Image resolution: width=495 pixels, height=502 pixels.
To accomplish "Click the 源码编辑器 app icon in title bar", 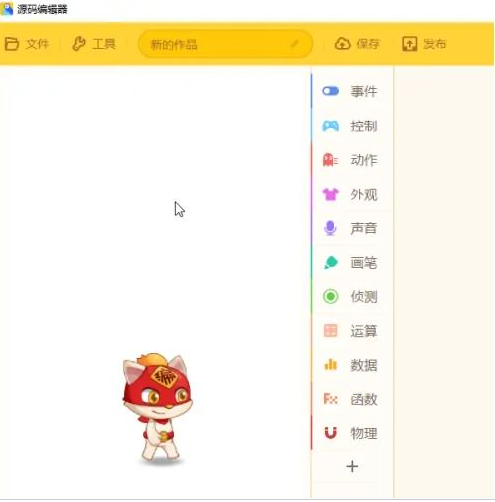I will 7,9.
